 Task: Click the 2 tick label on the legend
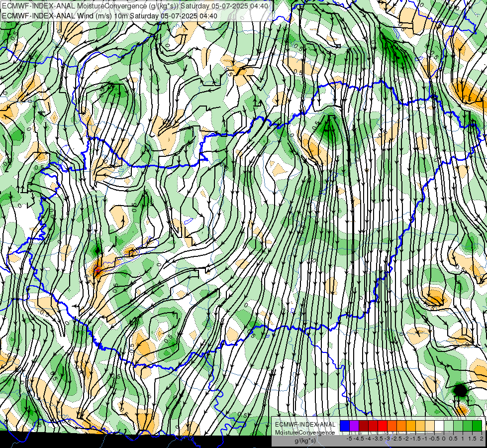[482, 439]
